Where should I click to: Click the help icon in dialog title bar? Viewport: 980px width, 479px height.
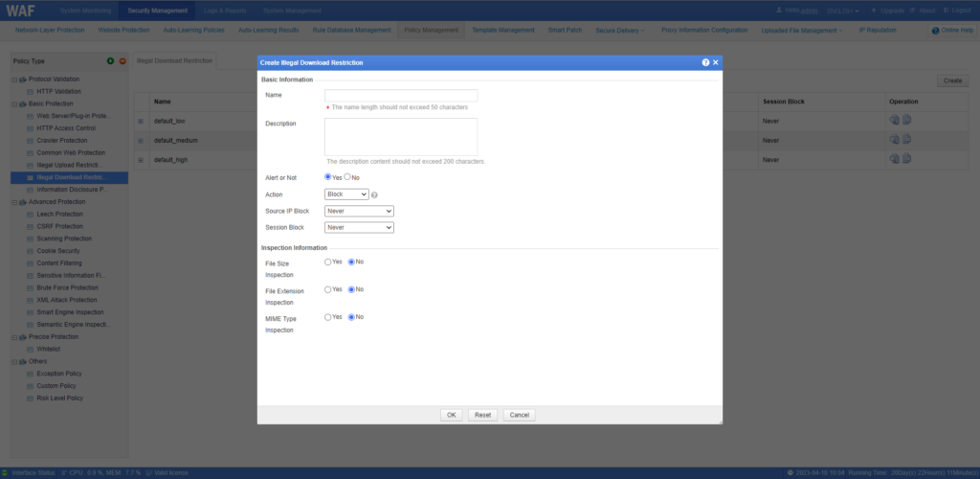click(705, 62)
